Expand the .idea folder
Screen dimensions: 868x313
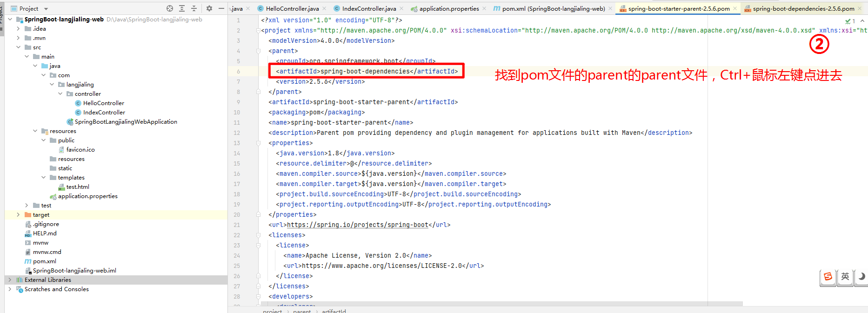(x=18, y=29)
